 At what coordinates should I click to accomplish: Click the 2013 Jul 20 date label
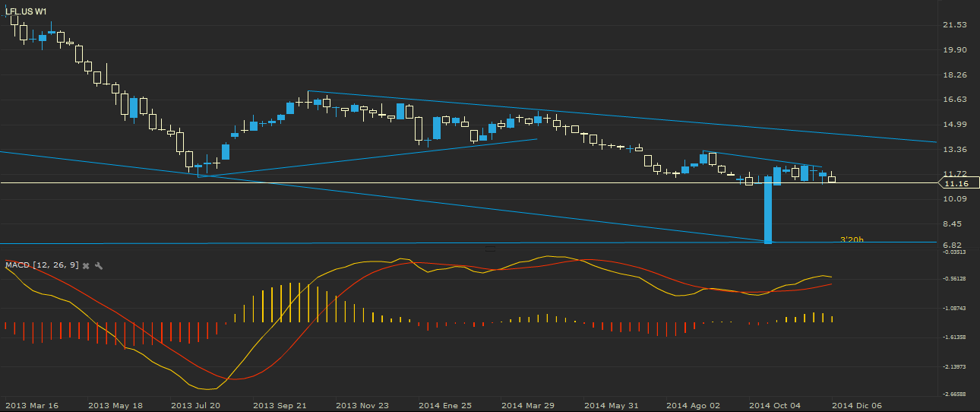(x=196, y=405)
